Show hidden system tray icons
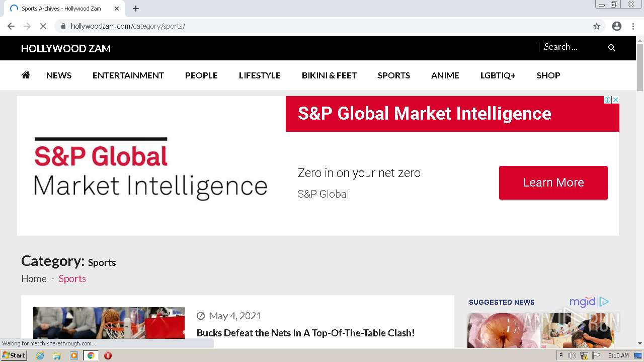This screenshot has height=362, width=644. [x=561, y=355]
